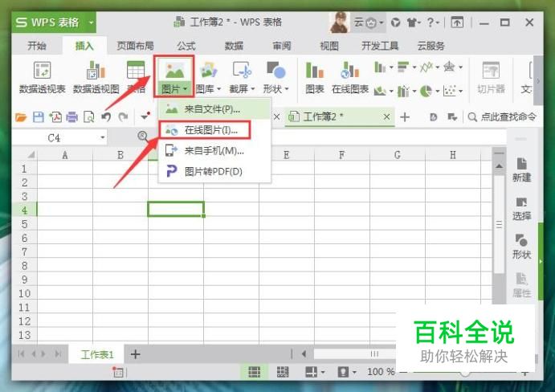
Task: Expand the 形状 dropdown arrow in ribbon
Action: pyautogui.click(x=287, y=89)
